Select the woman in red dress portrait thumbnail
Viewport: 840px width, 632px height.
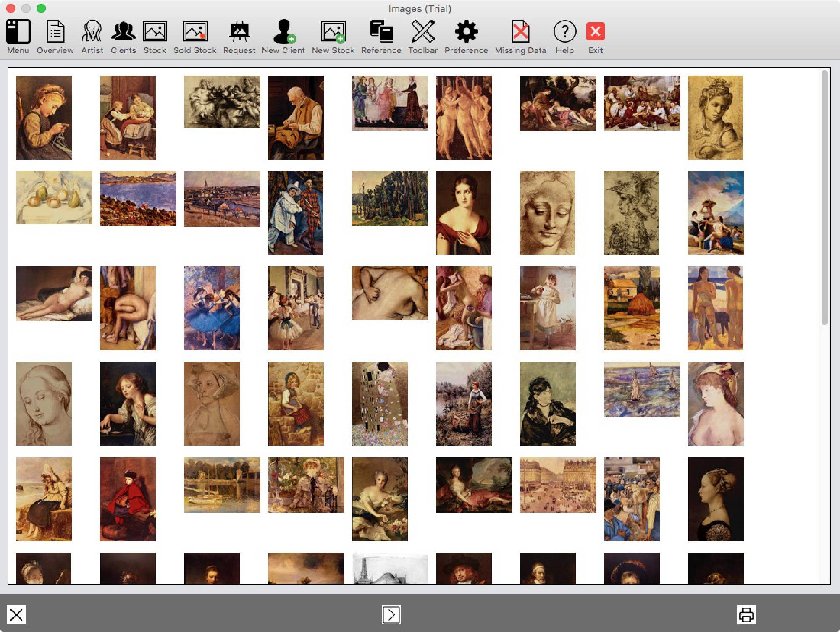point(464,213)
